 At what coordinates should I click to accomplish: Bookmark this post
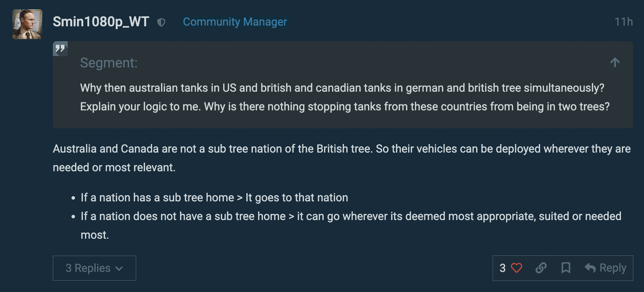tap(566, 268)
